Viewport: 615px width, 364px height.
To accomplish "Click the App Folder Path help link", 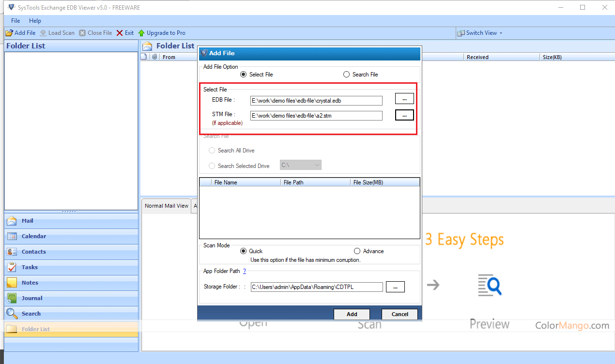I will point(245,271).
